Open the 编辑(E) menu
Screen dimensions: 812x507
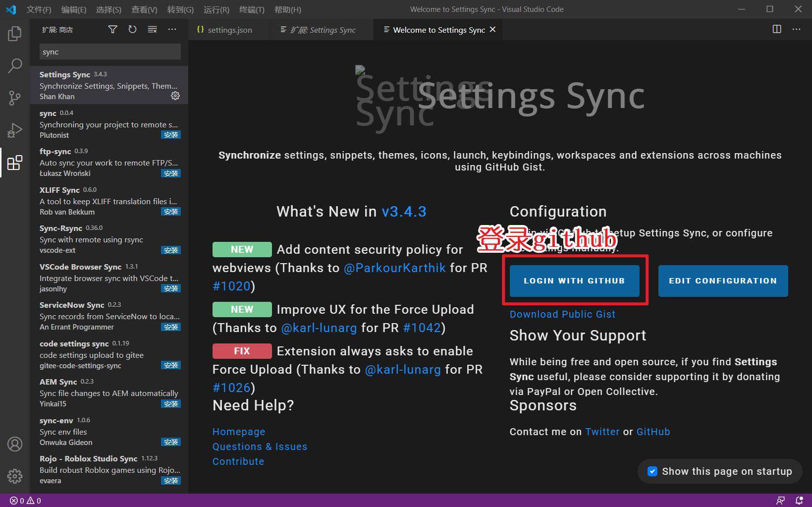tap(74, 9)
